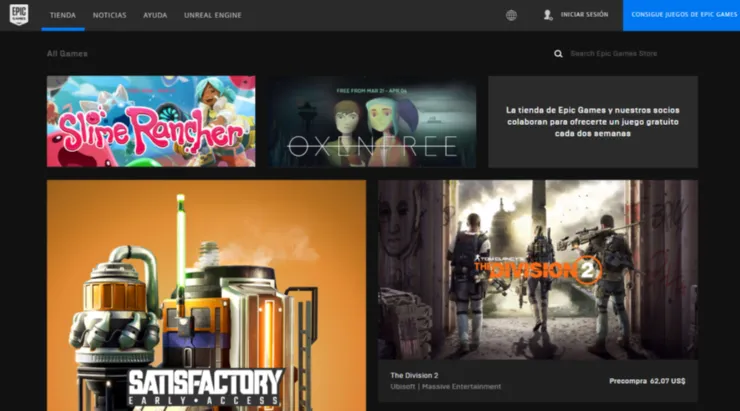This screenshot has width=740, height=411.
Task: Go to the AYUDA page
Action: [155, 16]
